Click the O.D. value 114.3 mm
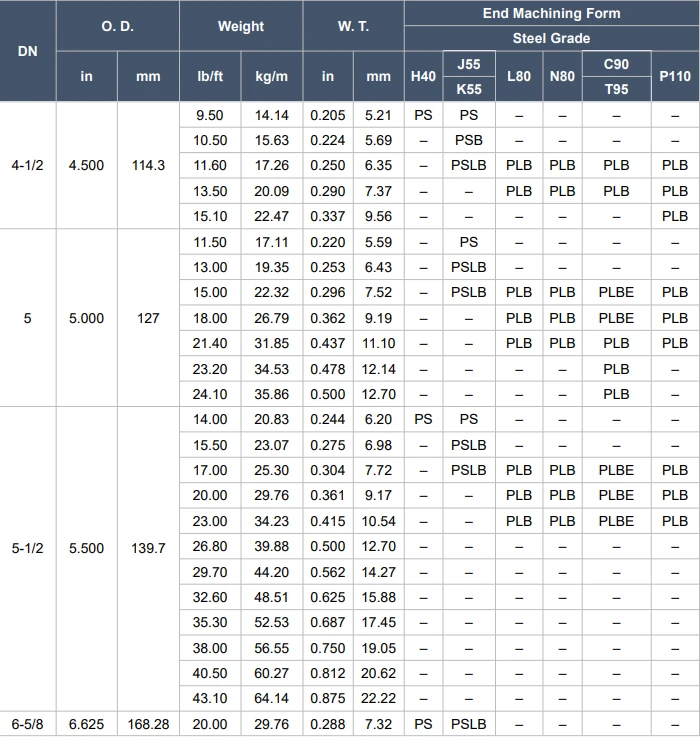The image size is (700, 737). coord(148,165)
